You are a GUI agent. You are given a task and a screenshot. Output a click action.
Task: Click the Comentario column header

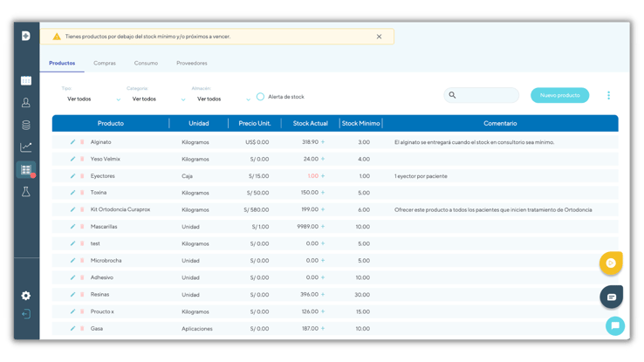500,123
